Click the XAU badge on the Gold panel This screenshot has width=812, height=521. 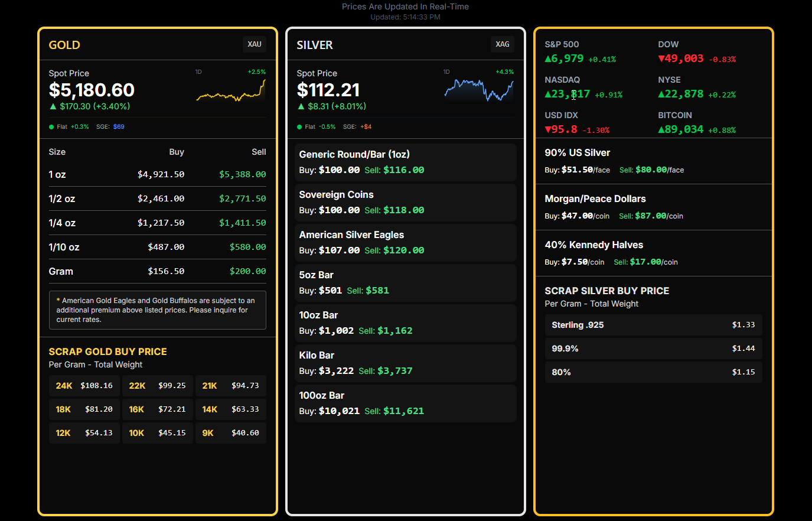click(x=254, y=44)
